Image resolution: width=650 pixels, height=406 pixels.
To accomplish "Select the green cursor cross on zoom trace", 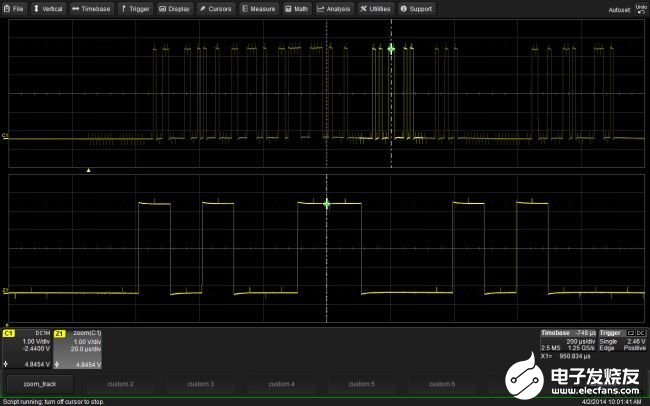I will (327, 204).
